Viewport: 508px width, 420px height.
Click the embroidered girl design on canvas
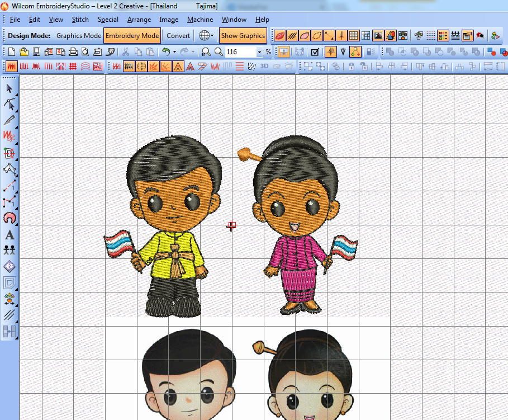[x=297, y=224]
